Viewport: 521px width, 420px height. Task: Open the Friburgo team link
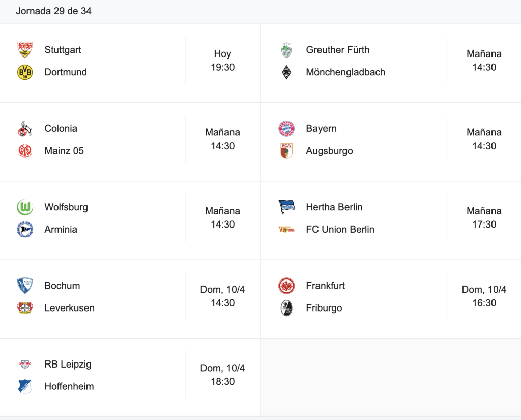click(324, 308)
